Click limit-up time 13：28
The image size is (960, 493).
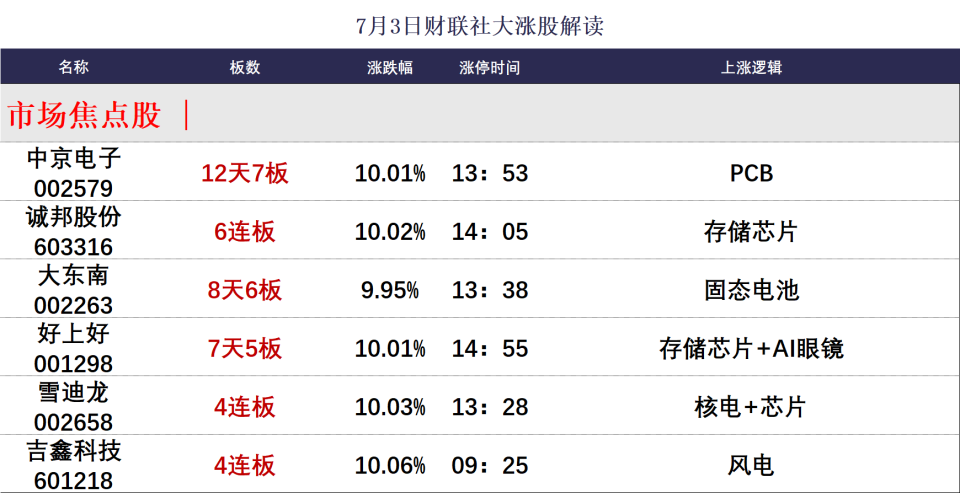coord(490,407)
